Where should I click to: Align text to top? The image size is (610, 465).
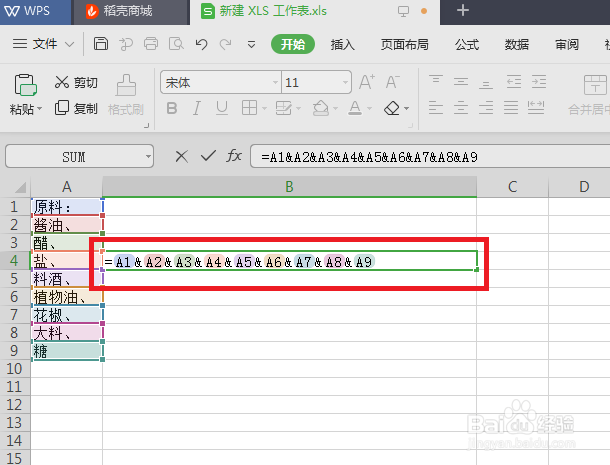coord(436,81)
